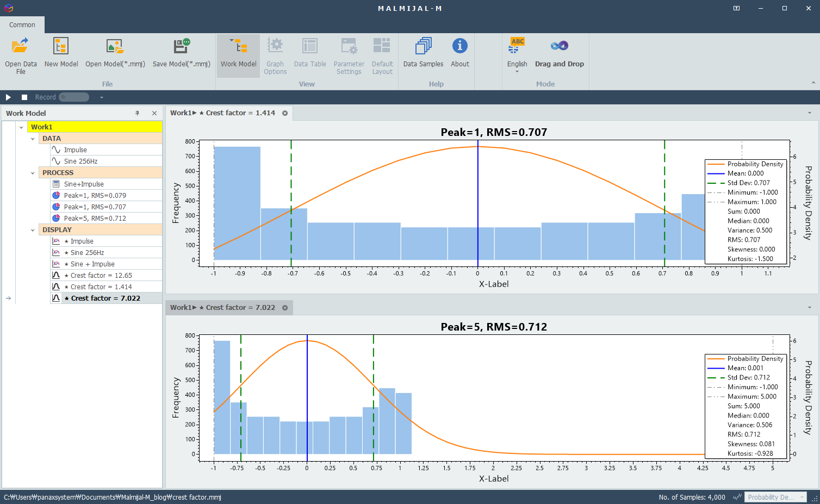Image resolution: width=820 pixels, height=504 pixels.
Task: Click Std Dev: 0.712 legend entry, lower chart
Action: click(x=739, y=377)
